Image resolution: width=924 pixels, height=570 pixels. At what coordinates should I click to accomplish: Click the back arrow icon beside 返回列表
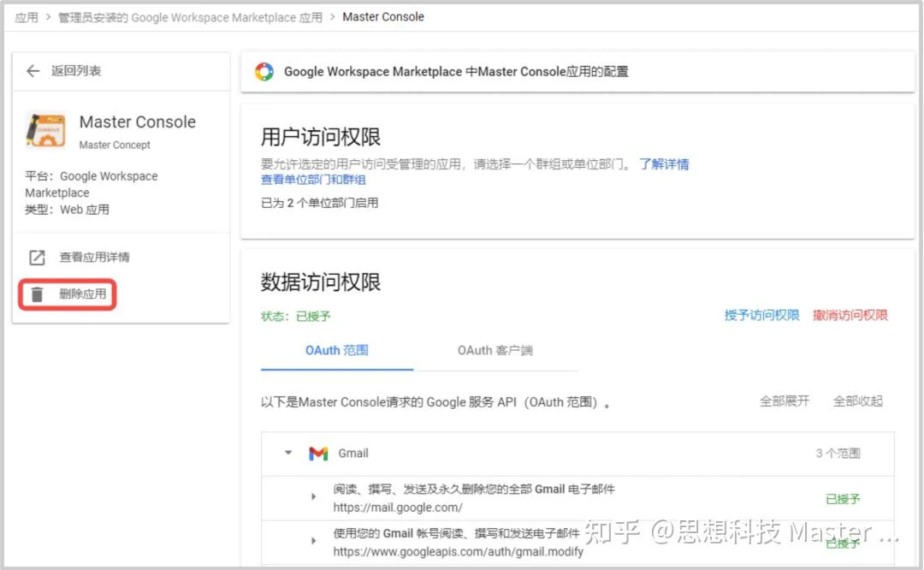tap(33, 71)
